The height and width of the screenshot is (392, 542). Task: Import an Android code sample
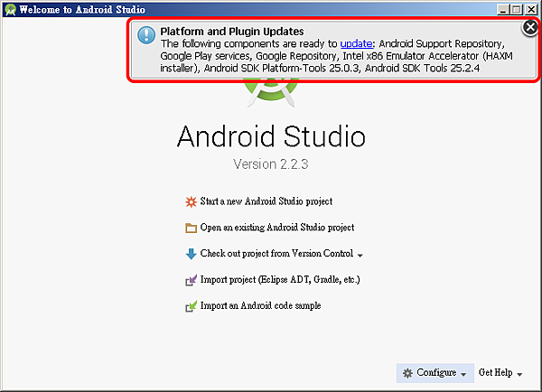(x=261, y=305)
